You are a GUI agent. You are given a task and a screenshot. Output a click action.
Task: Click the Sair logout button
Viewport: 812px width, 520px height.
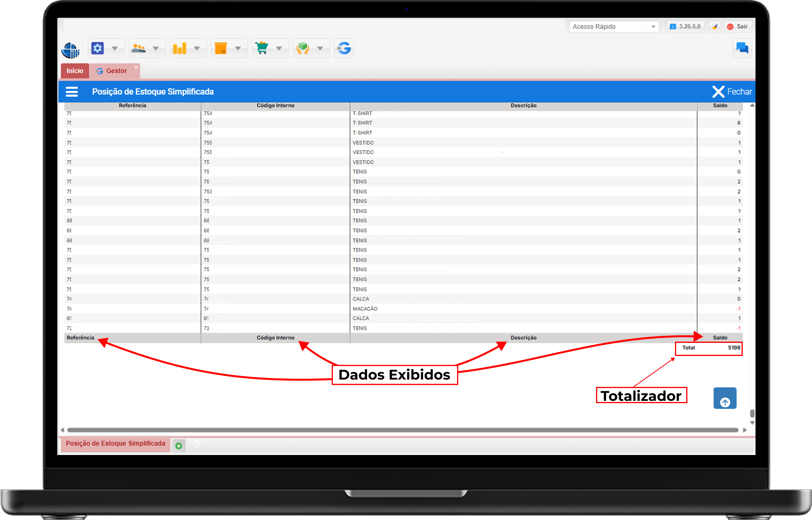[x=738, y=27]
